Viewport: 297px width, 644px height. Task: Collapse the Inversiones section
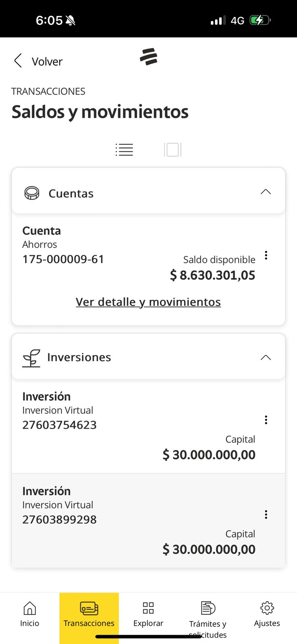coord(266,357)
